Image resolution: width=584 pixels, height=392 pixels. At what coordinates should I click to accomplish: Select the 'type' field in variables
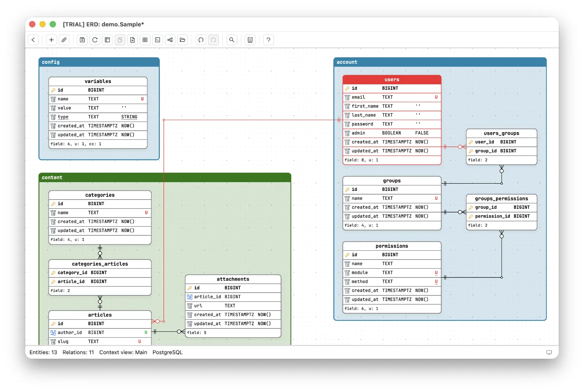coord(98,117)
